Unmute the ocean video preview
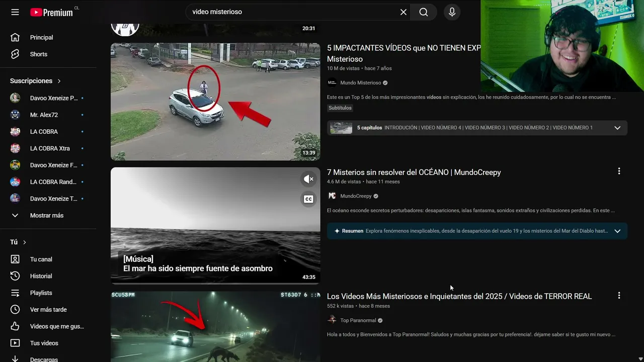Image resolution: width=644 pixels, height=362 pixels. [x=308, y=179]
